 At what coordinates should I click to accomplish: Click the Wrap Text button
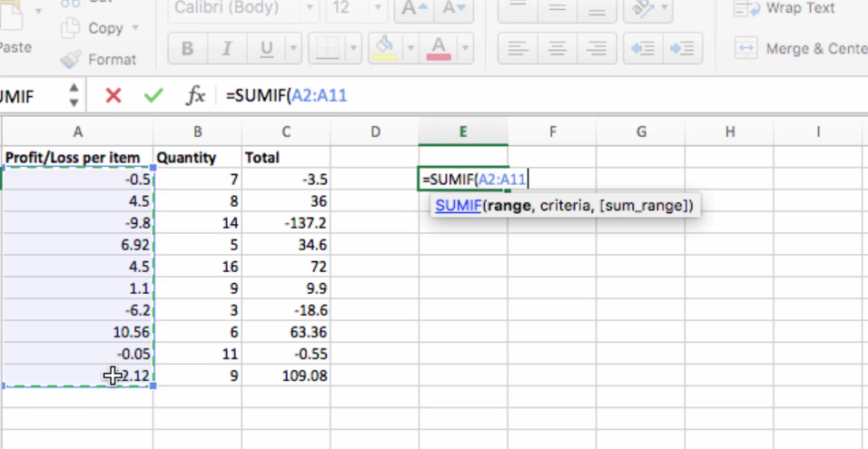784,8
